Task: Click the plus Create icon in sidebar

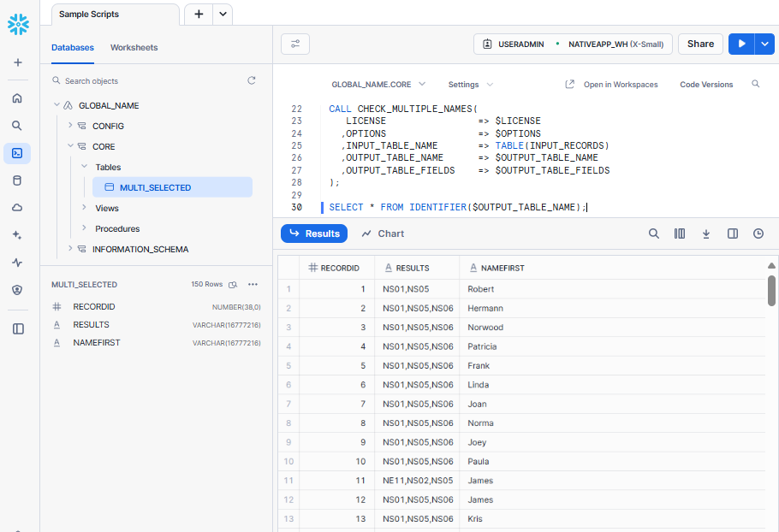Action: [x=18, y=62]
